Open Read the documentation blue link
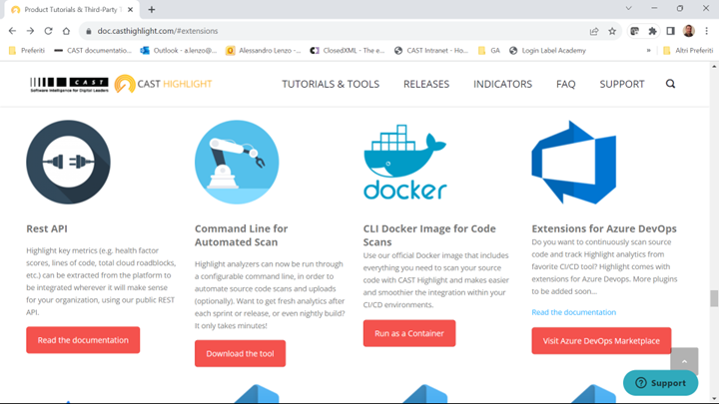The image size is (719, 404). pyautogui.click(x=574, y=312)
